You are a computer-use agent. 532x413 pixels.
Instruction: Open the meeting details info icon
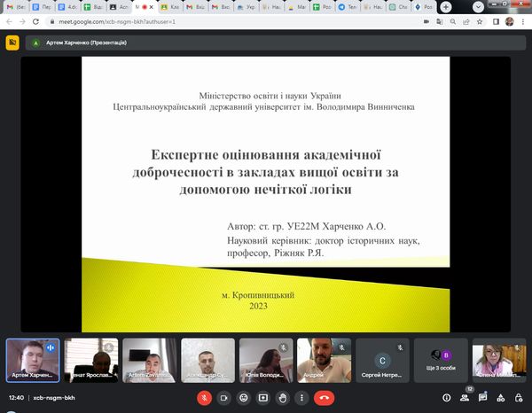[446, 398]
